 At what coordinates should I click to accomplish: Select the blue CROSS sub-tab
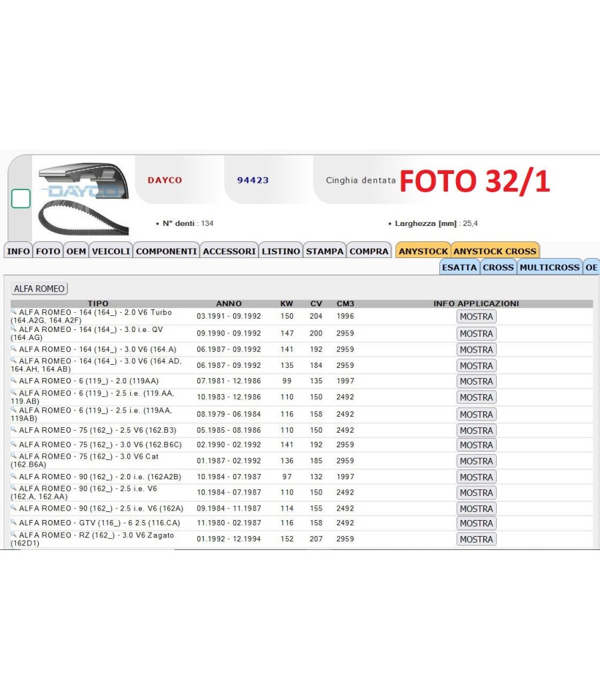(x=498, y=267)
